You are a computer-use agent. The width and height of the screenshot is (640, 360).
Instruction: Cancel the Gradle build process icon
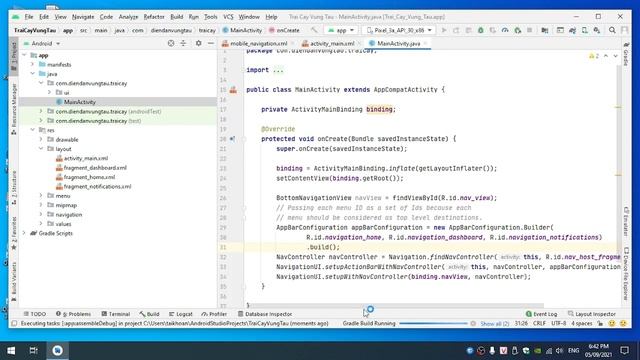(473, 324)
